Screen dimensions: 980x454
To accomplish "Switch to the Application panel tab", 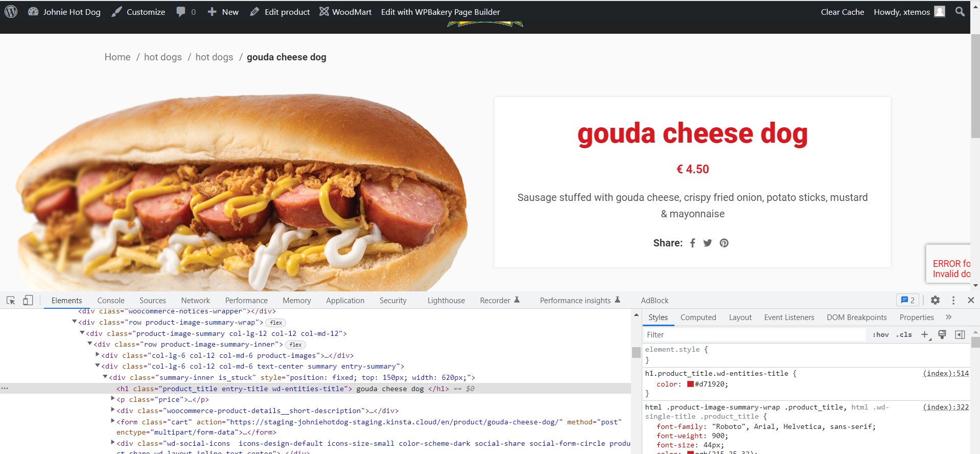I will 345,301.
